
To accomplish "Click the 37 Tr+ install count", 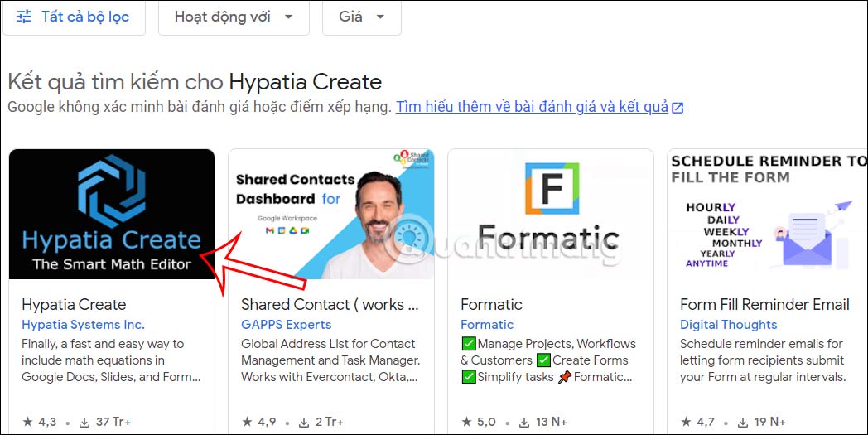I will tap(113, 422).
